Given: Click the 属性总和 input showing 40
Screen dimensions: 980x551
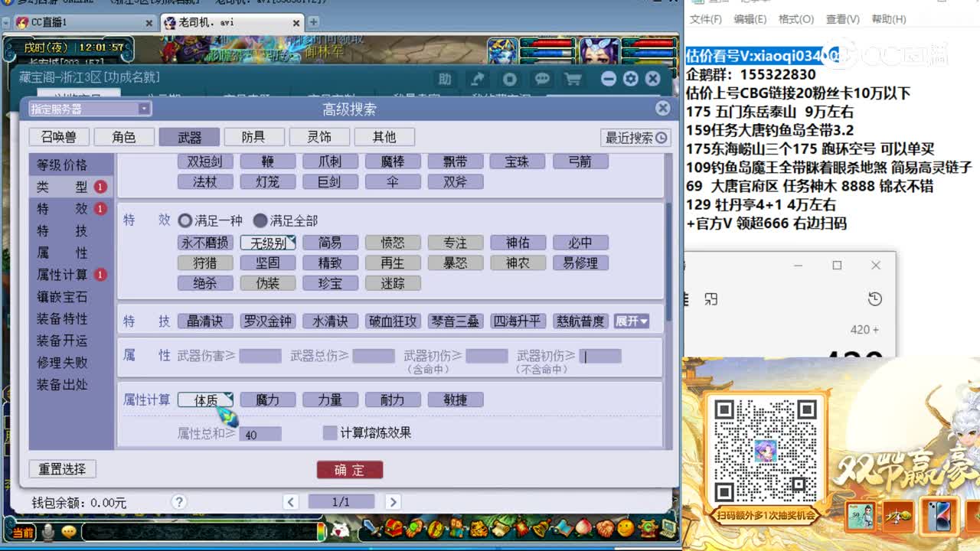Looking at the screenshot, I should click(x=260, y=434).
